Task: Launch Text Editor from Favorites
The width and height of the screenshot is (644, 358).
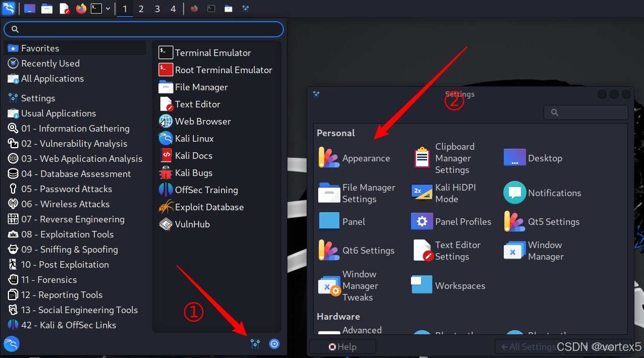Action: pyautogui.click(x=190, y=104)
